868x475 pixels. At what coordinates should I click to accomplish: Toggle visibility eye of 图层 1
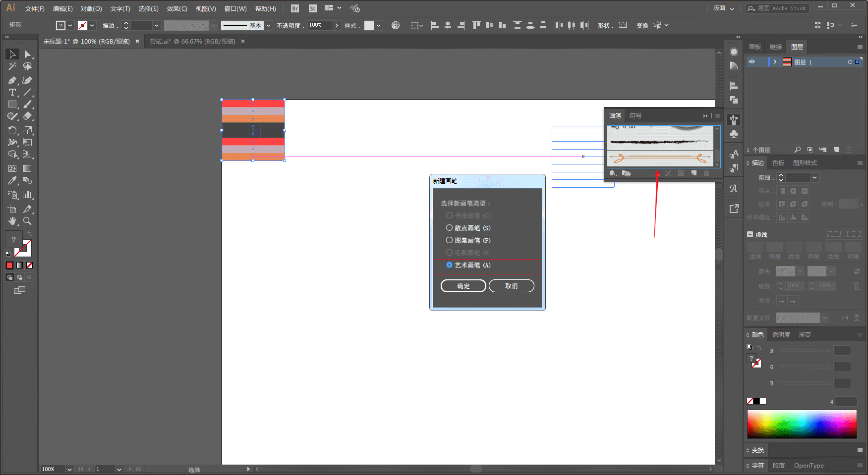tap(752, 62)
